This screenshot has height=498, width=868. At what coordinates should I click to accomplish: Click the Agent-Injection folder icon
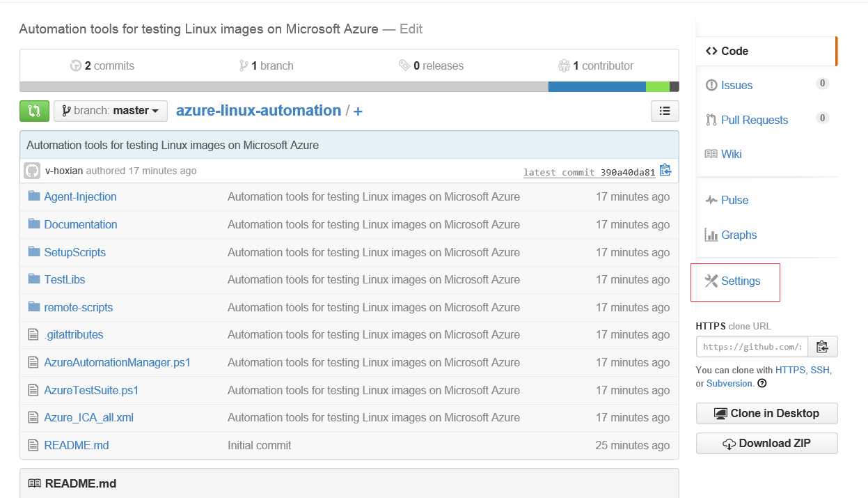pyautogui.click(x=33, y=196)
